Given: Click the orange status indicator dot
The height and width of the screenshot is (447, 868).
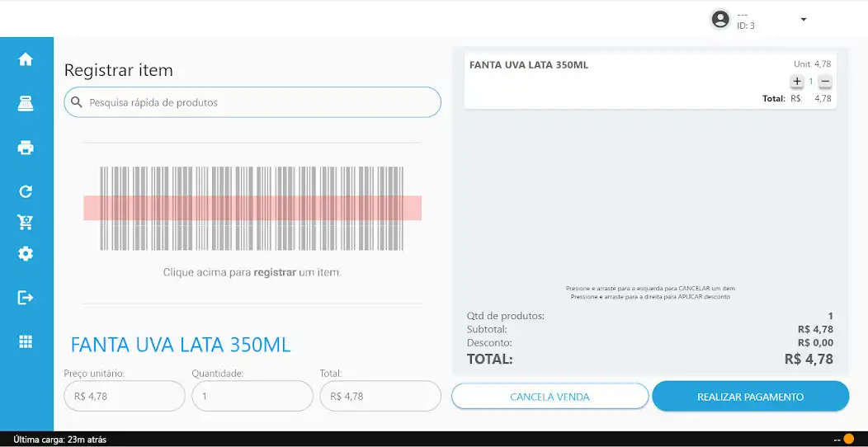Looking at the screenshot, I should pos(848,440).
